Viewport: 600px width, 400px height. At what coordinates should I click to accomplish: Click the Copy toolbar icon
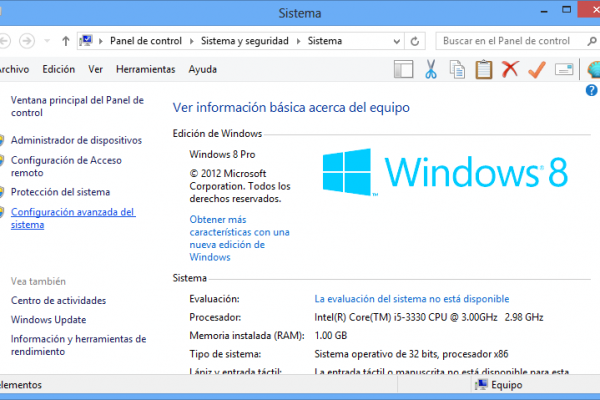pos(457,70)
